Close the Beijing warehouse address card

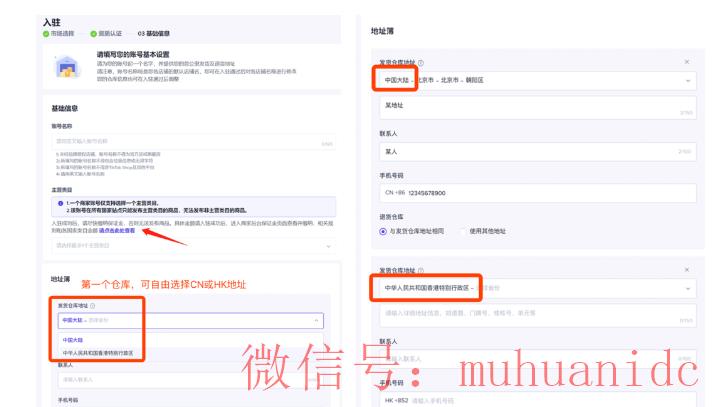[x=687, y=62]
